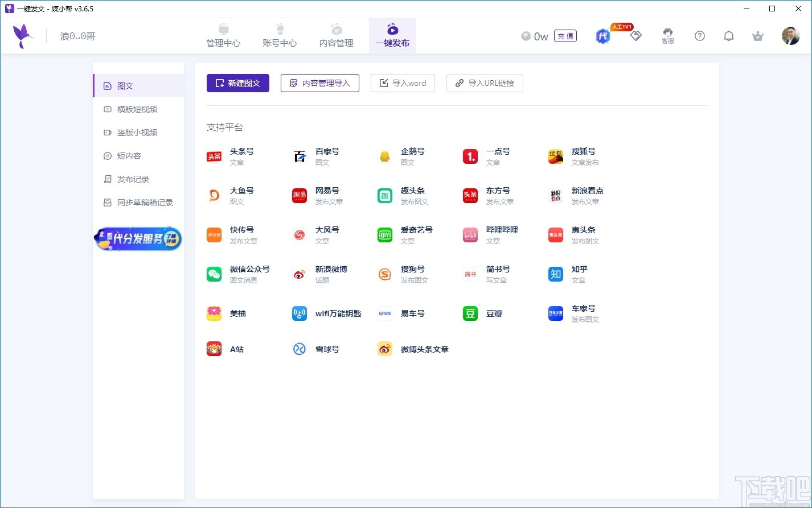Click the 充值 recharge button

coord(565,36)
